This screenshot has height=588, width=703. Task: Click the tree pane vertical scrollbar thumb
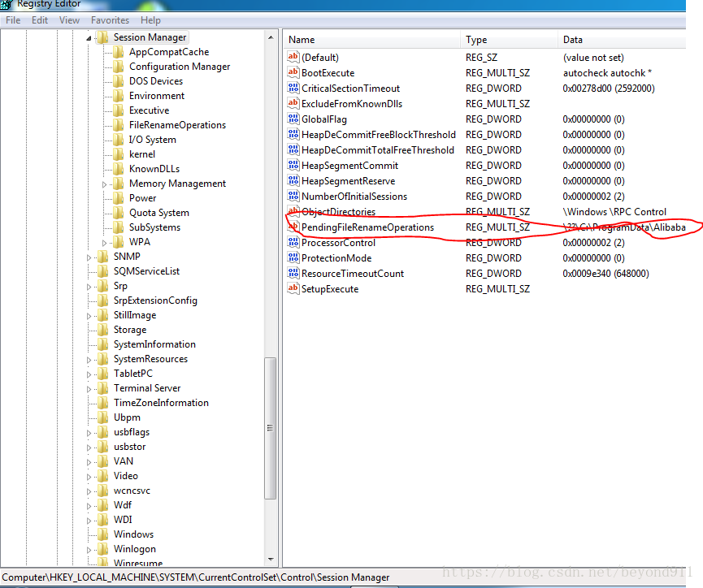(271, 428)
